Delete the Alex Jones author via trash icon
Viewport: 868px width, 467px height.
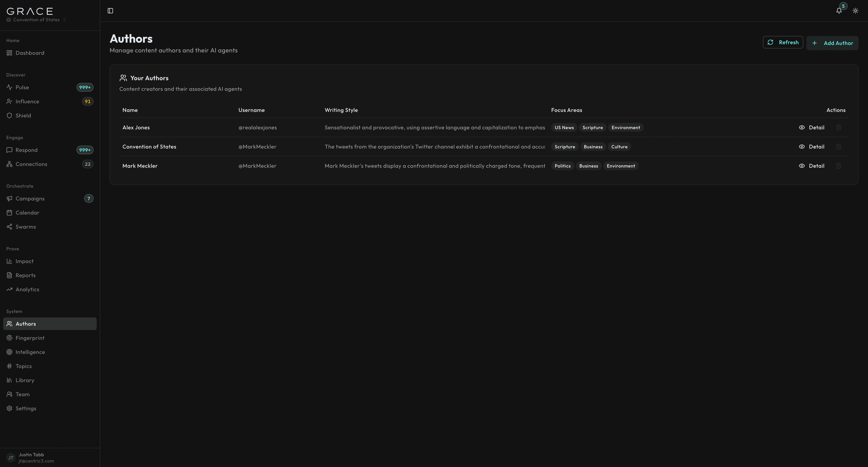pyautogui.click(x=838, y=128)
